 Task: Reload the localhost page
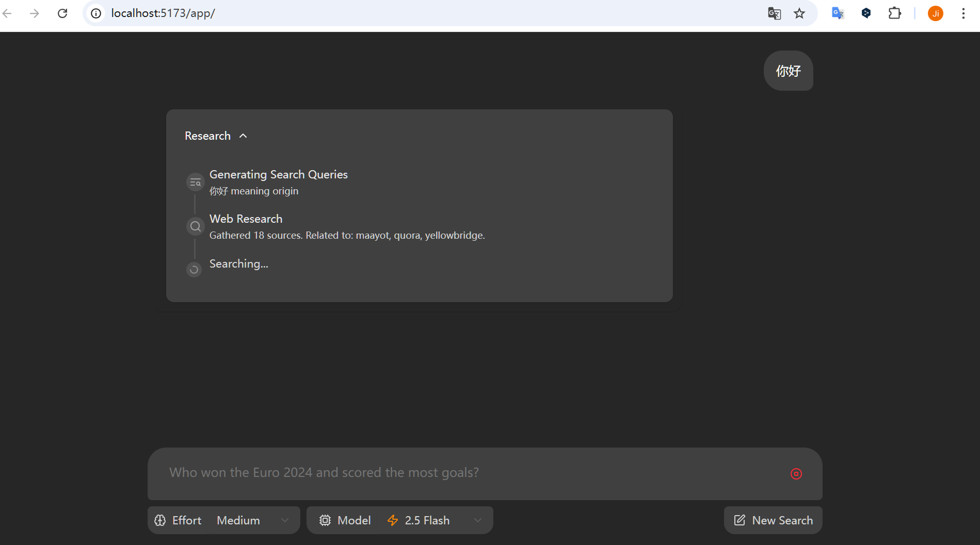coord(62,13)
